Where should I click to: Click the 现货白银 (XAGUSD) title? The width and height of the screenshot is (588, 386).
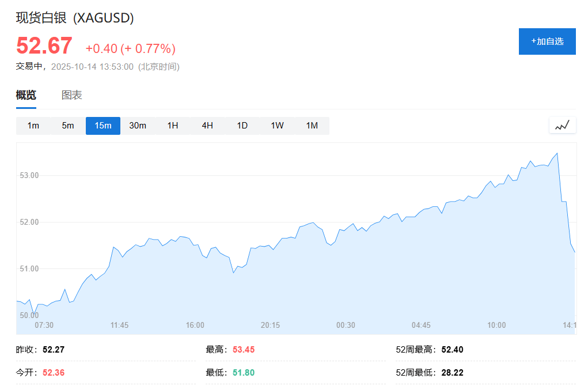click(x=75, y=18)
